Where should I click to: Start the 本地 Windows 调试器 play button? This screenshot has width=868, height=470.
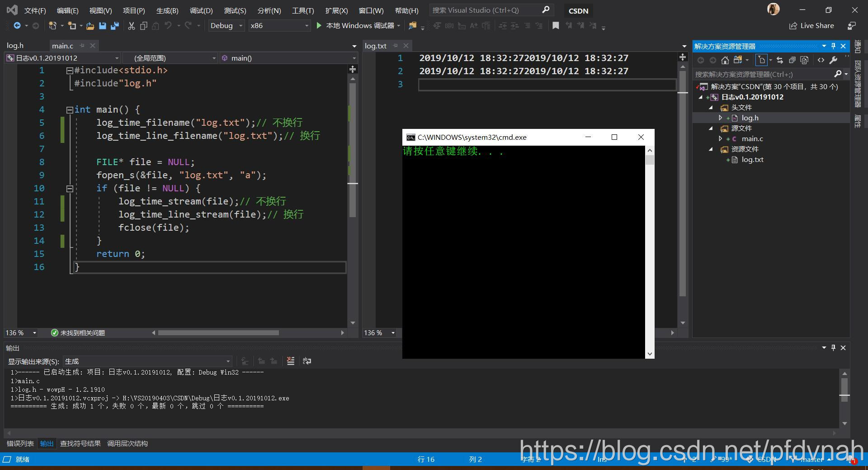[x=319, y=26]
